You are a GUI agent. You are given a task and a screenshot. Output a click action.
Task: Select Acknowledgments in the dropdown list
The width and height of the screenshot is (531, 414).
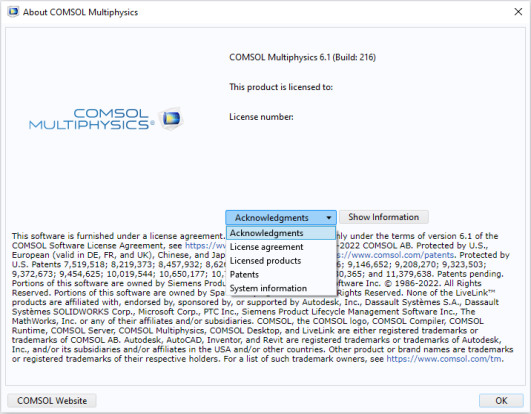tap(281, 233)
